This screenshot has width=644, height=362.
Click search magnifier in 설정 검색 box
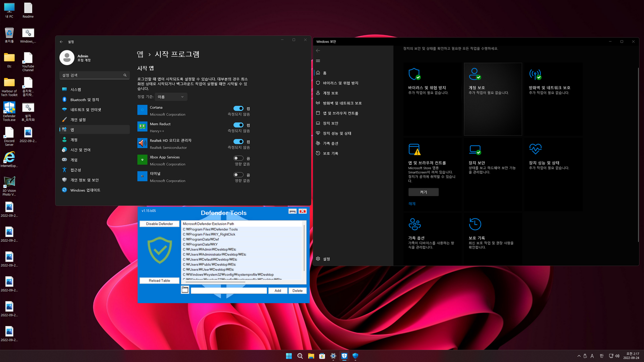click(x=125, y=75)
